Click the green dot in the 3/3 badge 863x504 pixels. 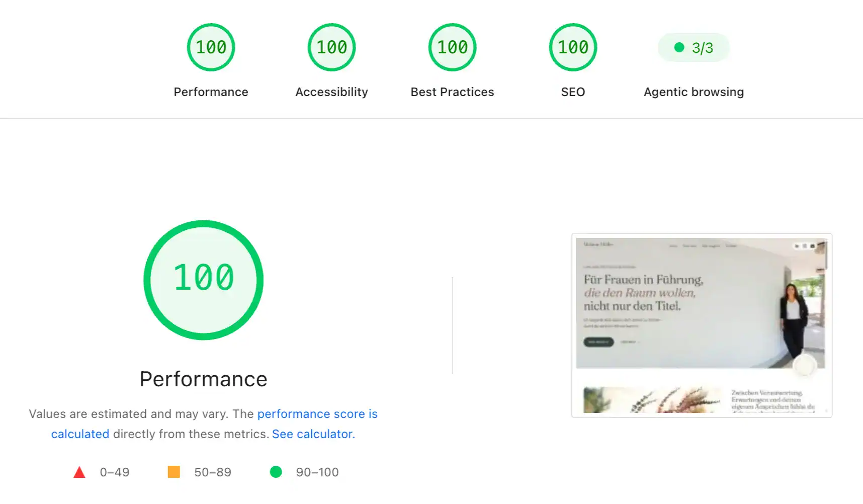tap(679, 47)
